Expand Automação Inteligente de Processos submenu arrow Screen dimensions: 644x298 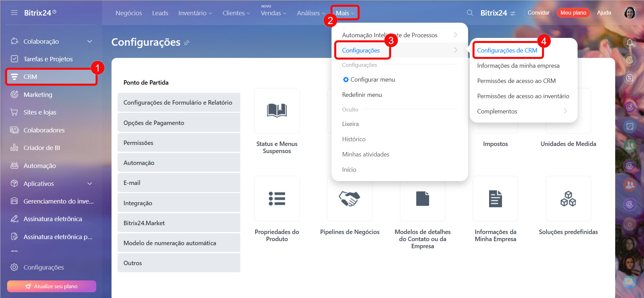pyautogui.click(x=456, y=35)
